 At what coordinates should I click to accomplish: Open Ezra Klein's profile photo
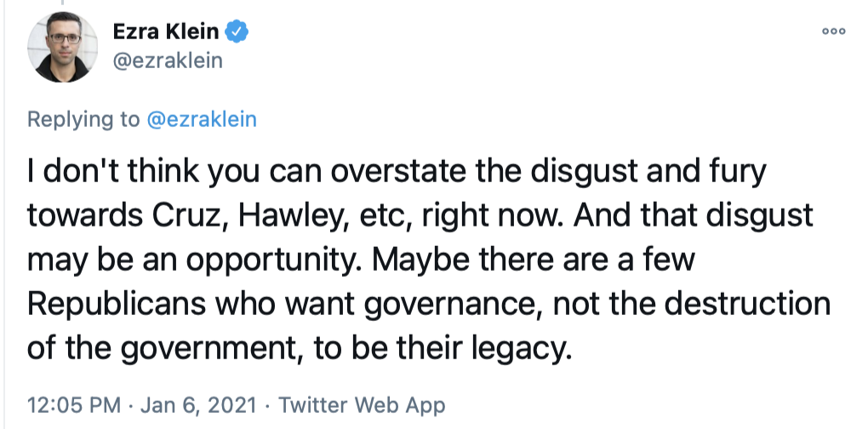click(62, 49)
